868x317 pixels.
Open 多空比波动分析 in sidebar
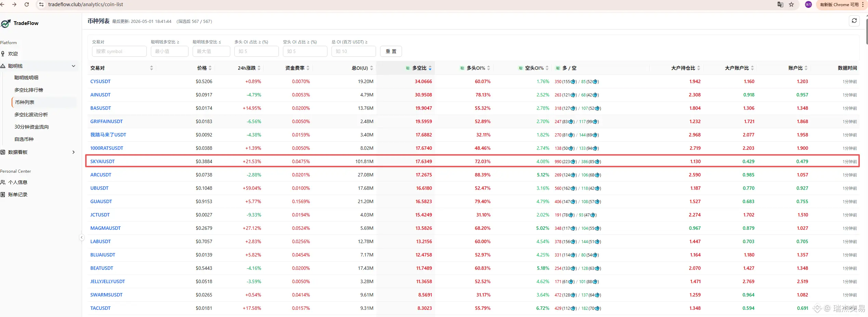pos(31,115)
